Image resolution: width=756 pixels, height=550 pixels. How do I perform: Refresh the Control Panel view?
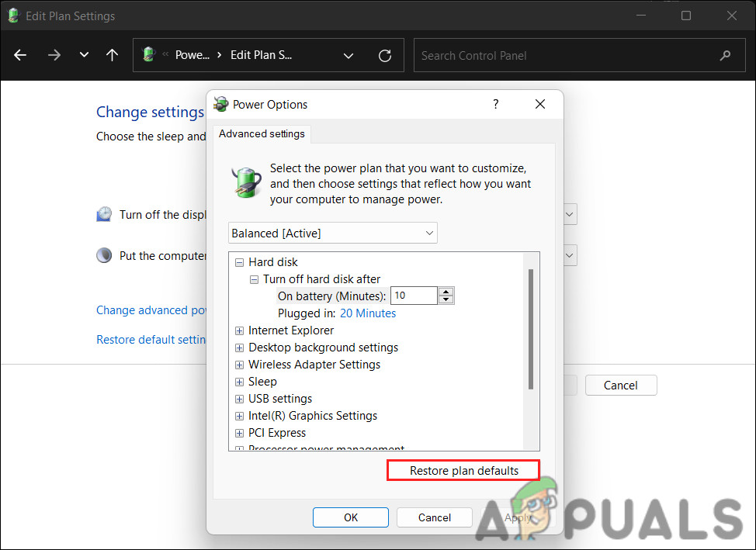[x=385, y=55]
